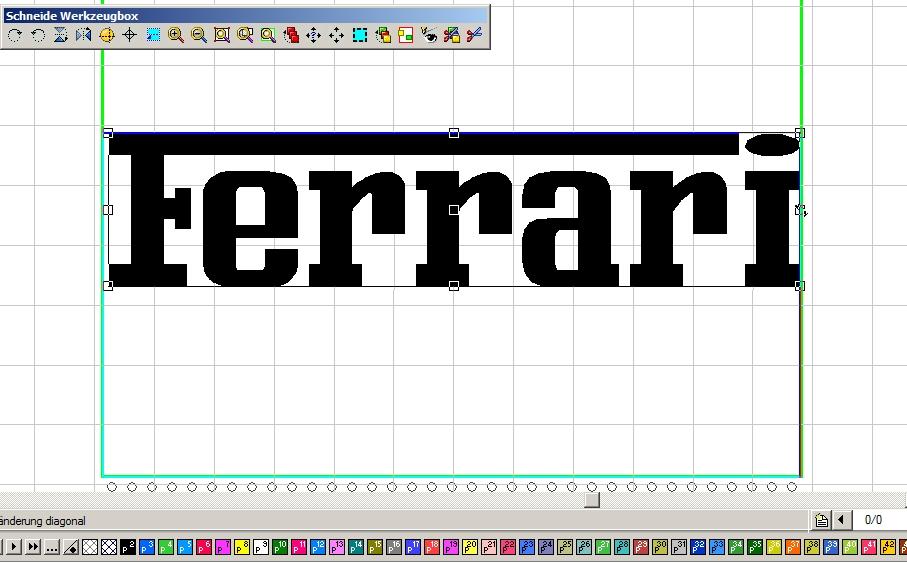Skip palette forward with double arrow
907x563 pixels.
33,547
